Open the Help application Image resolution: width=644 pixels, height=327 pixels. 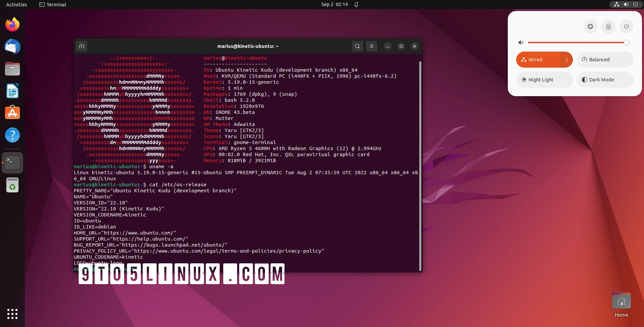tap(12, 135)
